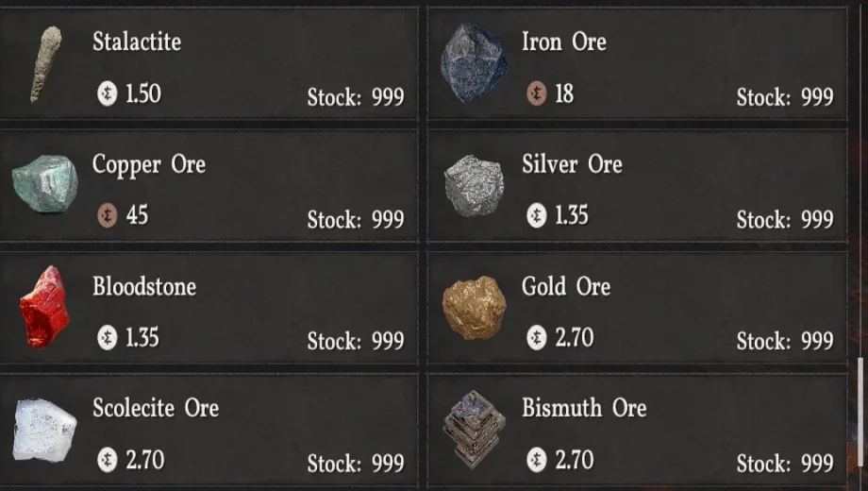Click the red Bloodstone gem icon

point(44,307)
